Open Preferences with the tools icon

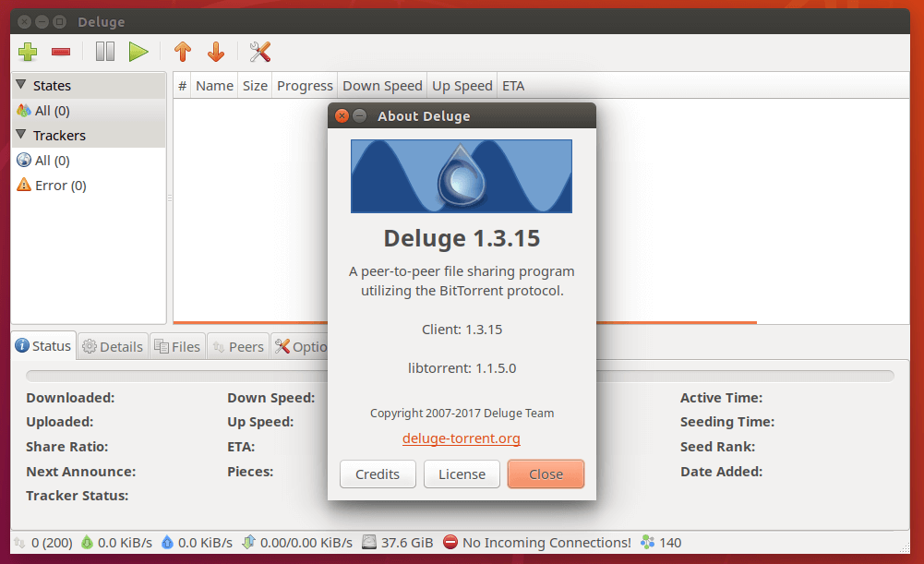tap(260, 52)
